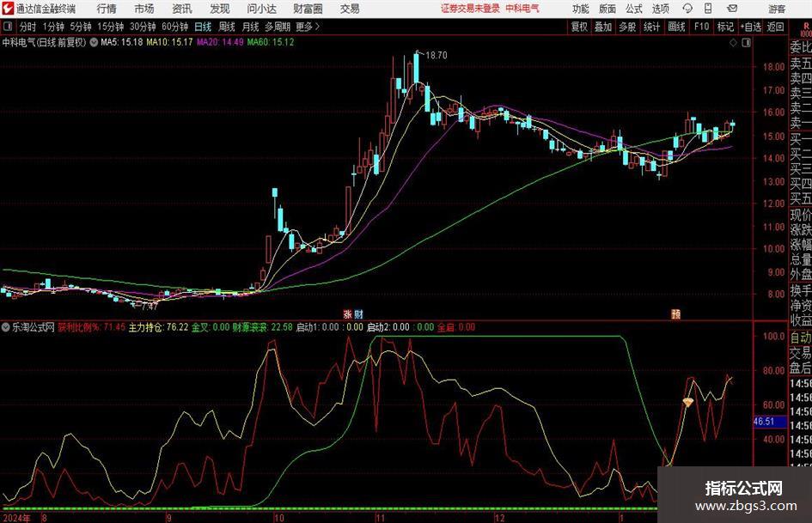This screenshot has width=812, height=523.
Task: Expand the dropdown beside 乐淘公式网 indicator
Action: pyautogui.click(x=6, y=327)
